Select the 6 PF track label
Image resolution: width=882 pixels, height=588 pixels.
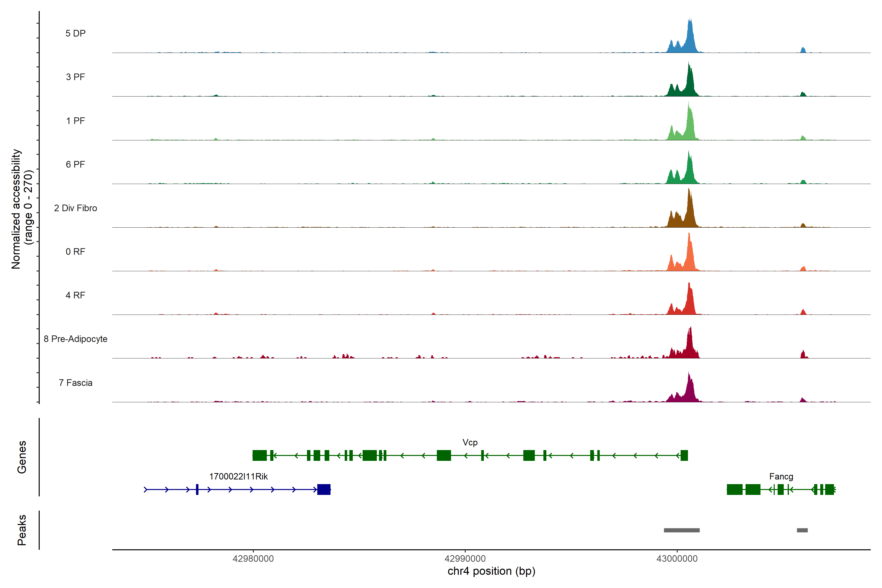[75, 164]
